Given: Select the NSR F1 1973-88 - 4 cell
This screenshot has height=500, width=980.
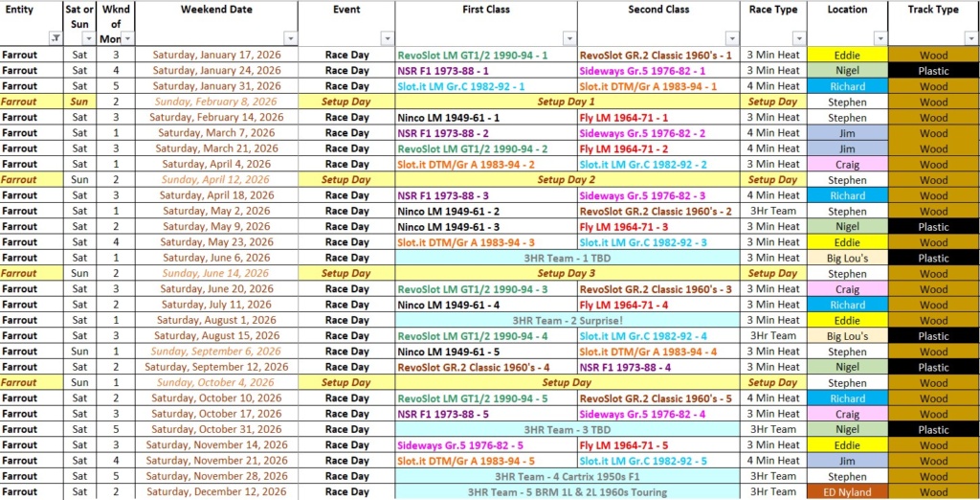Looking at the screenshot, I should [657, 368].
